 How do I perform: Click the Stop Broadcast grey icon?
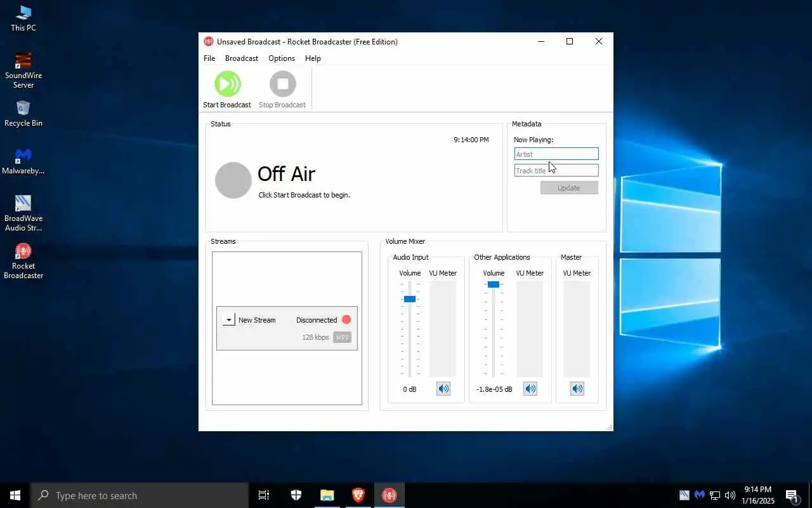[283, 84]
